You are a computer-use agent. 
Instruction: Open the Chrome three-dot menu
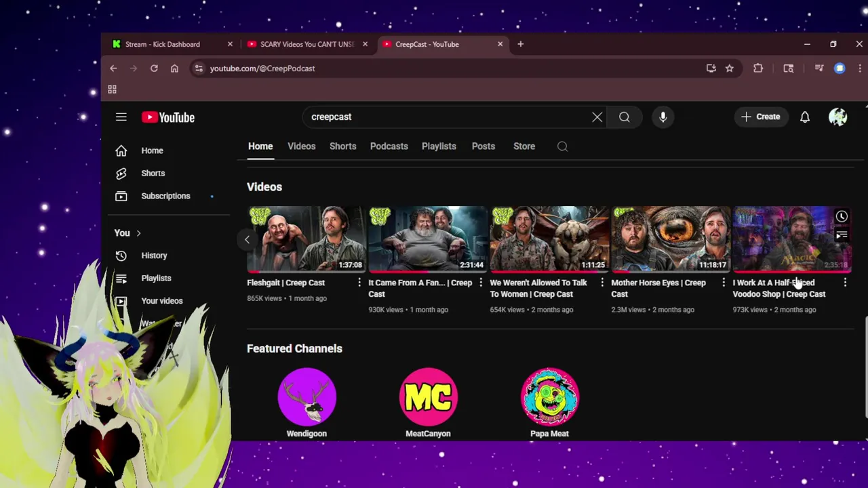click(860, 68)
